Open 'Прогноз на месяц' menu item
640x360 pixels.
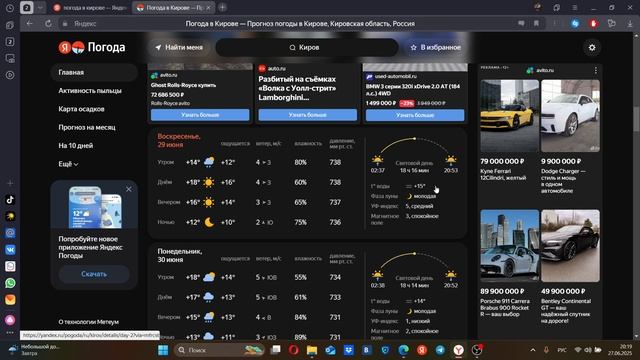(87, 127)
